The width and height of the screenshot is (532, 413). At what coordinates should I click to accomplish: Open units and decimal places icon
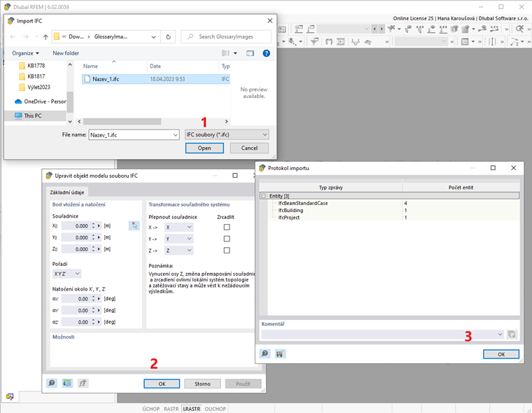[x=67, y=383]
